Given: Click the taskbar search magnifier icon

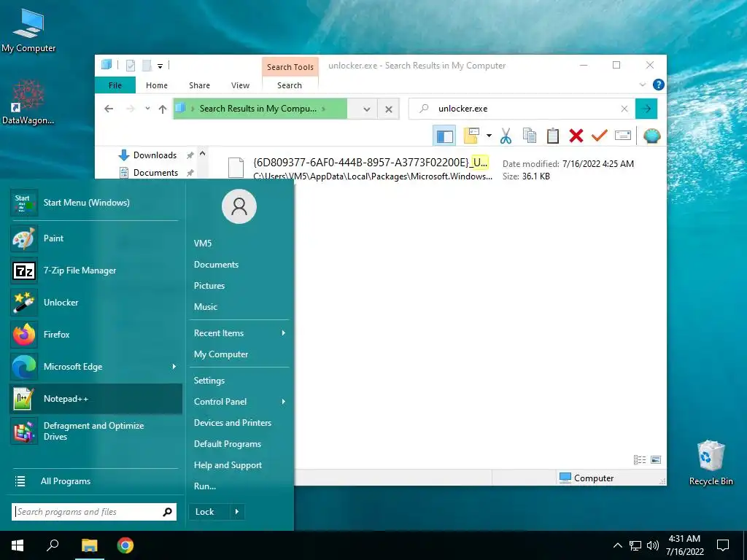Looking at the screenshot, I should click(53, 545).
